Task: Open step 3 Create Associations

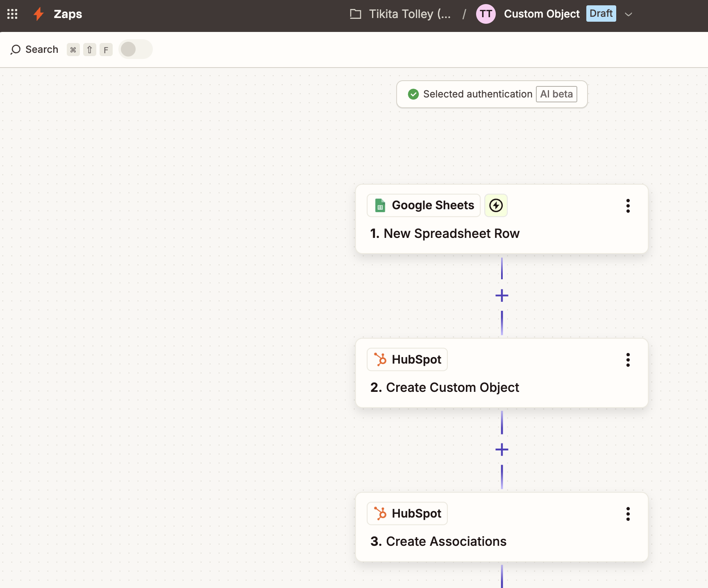Action: pos(502,527)
